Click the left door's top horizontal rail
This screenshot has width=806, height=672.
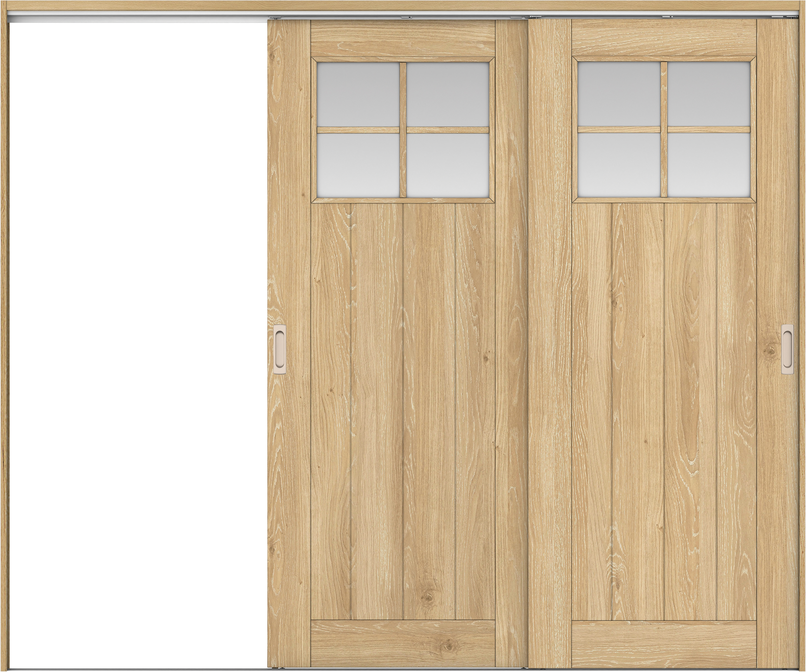[x=402, y=38]
